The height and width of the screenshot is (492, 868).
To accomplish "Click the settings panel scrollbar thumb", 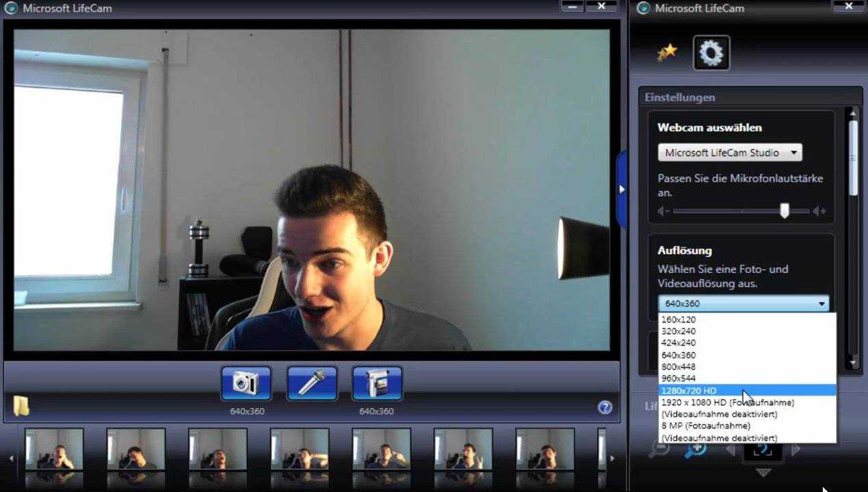I will 853,159.
